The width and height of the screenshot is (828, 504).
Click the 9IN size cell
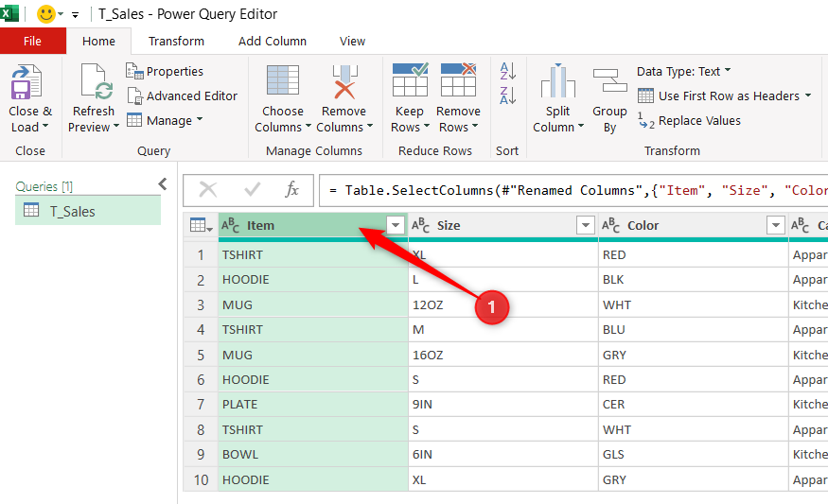click(x=503, y=405)
